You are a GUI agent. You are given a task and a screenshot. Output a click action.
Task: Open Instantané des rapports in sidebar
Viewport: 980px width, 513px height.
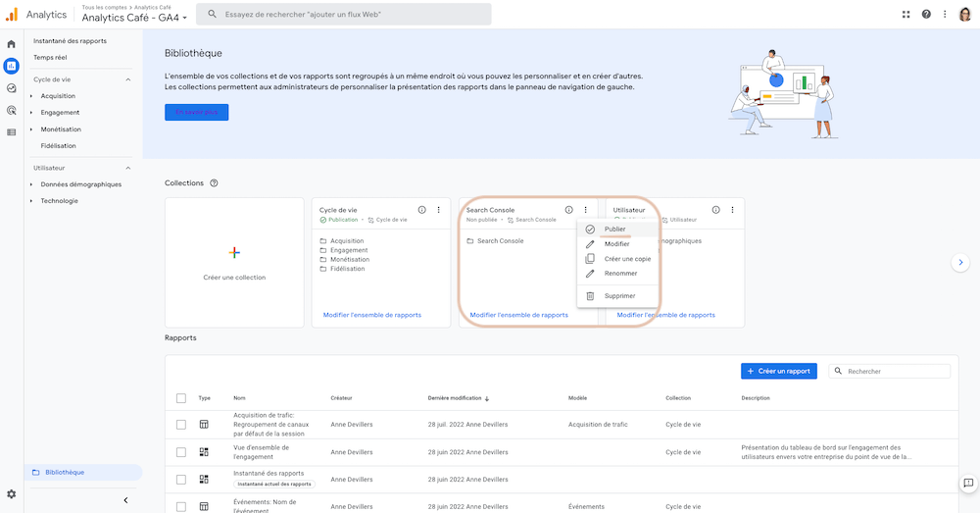click(70, 41)
